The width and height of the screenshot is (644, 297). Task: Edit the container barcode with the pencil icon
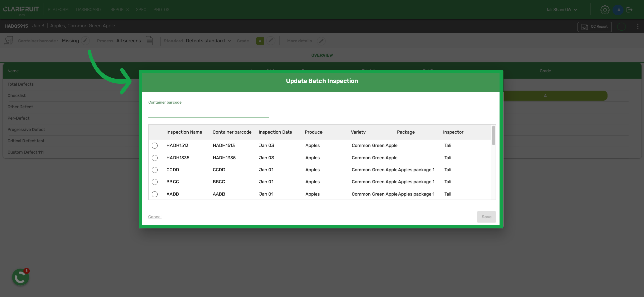pos(86,41)
